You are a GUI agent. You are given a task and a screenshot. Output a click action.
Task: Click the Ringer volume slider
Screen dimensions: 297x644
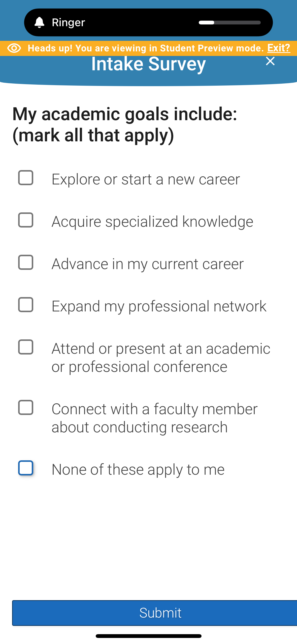pos(229,23)
